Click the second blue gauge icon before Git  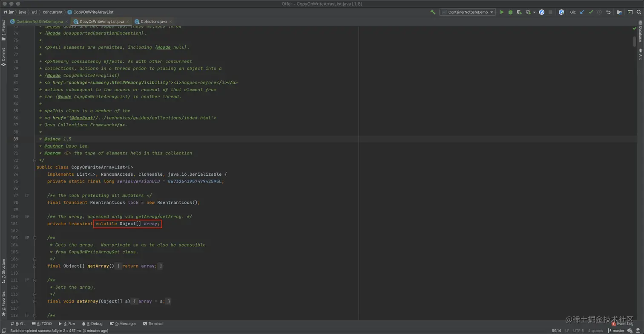pyautogui.click(x=561, y=12)
